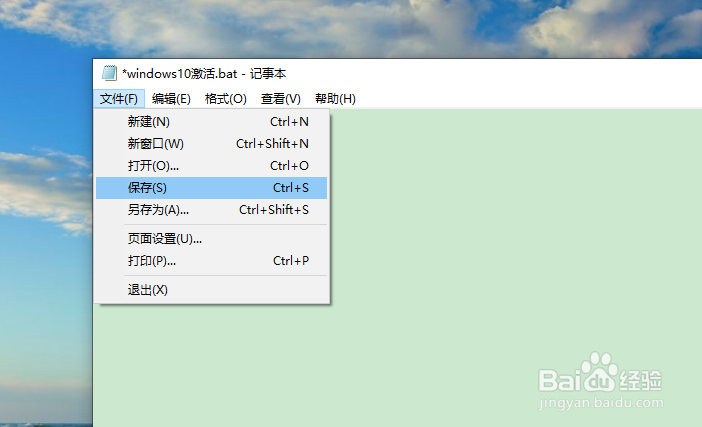This screenshot has height=427, width=702.
Task: Select 退出(X) to exit Notepad
Action: pos(211,290)
